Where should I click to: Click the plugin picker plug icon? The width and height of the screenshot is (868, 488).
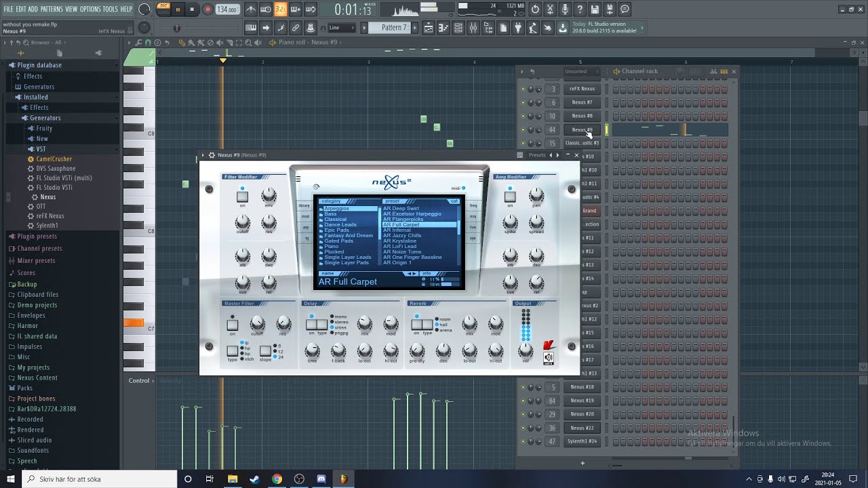tap(518, 28)
